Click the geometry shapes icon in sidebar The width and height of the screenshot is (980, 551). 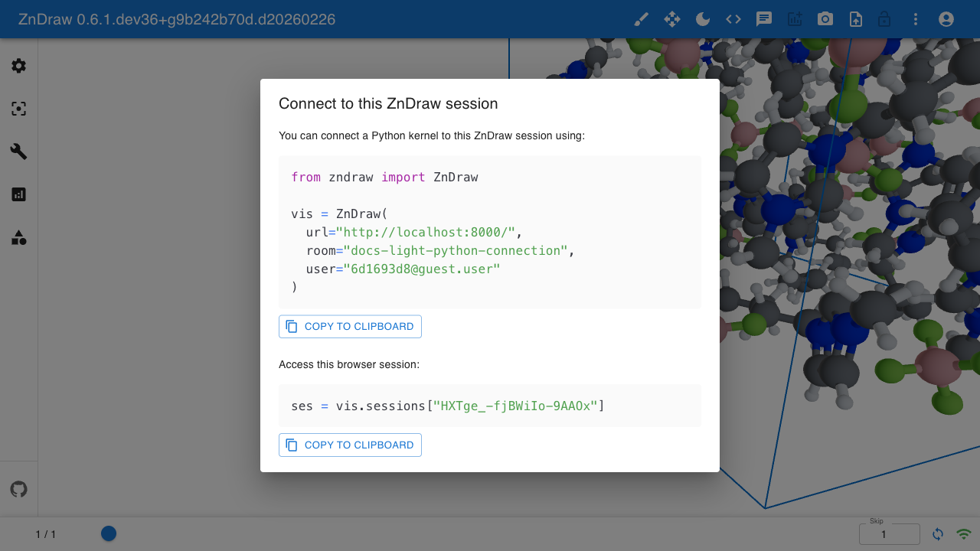(18, 237)
